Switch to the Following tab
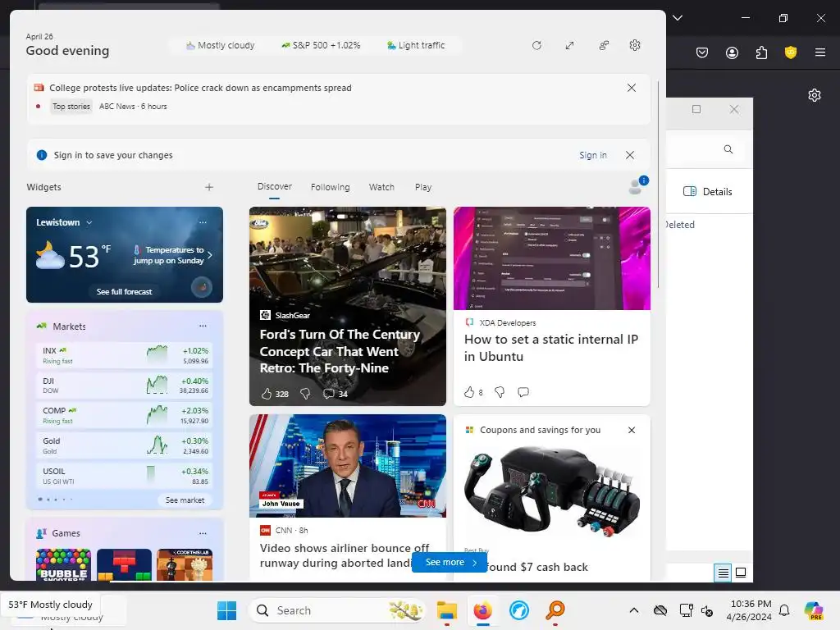 [330, 187]
